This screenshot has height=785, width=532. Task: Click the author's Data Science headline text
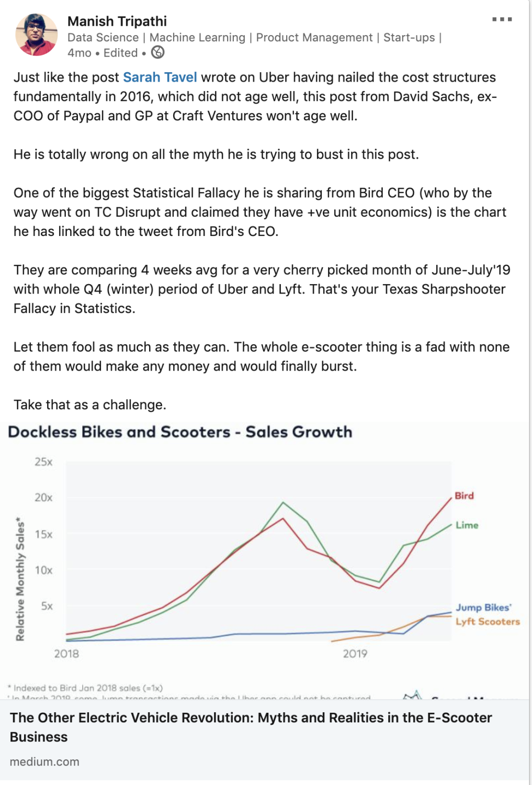pos(254,38)
